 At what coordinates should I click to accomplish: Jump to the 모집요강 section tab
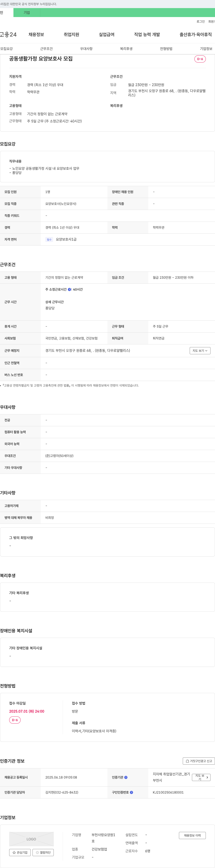(x=6, y=49)
